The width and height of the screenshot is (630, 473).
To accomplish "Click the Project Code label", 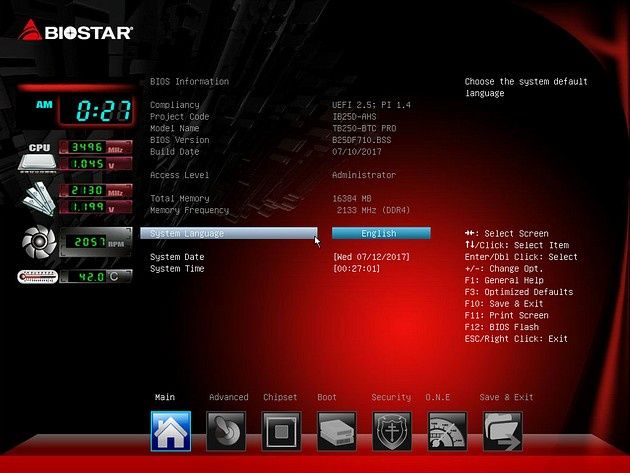I will click(x=180, y=117).
